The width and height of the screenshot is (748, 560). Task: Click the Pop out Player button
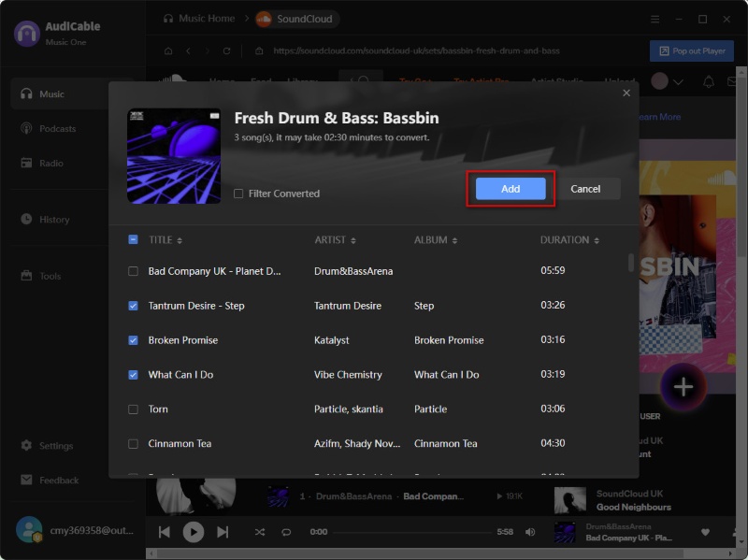(x=692, y=51)
